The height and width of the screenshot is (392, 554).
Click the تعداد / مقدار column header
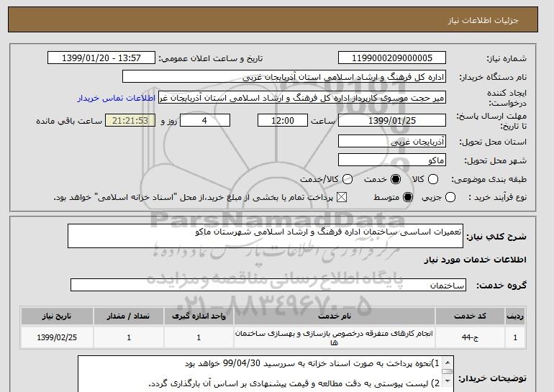coord(129,316)
